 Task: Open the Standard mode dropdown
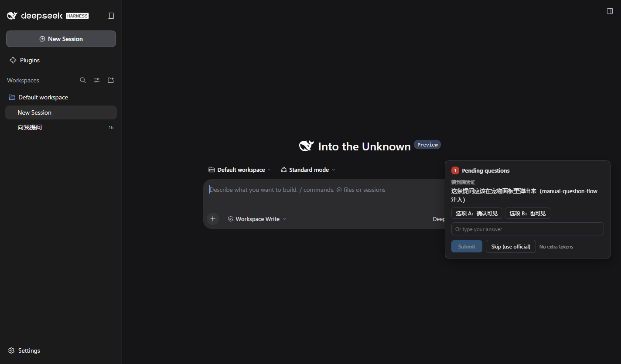pyautogui.click(x=308, y=170)
